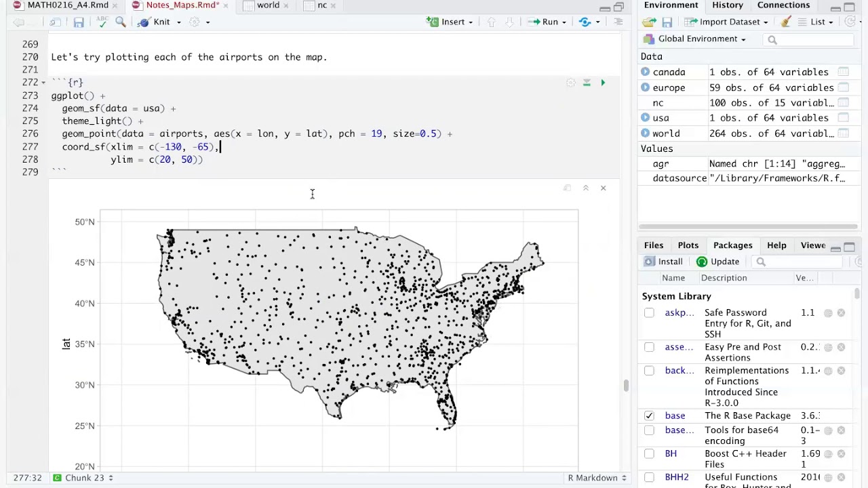The height and width of the screenshot is (488, 868).
Task: Expand the usa data object
Action: pyautogui.click(x=646, y=118)
